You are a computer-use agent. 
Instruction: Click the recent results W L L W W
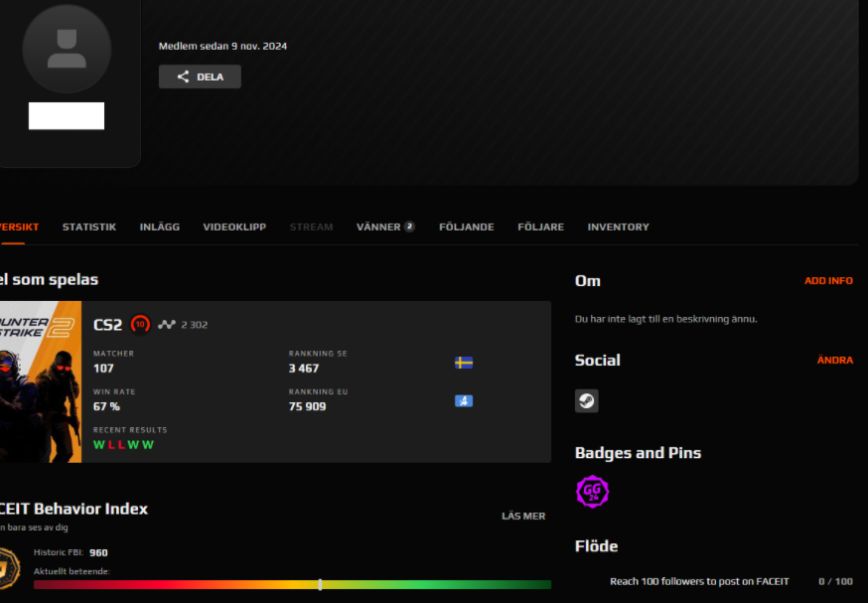click(x=123, y=445)
